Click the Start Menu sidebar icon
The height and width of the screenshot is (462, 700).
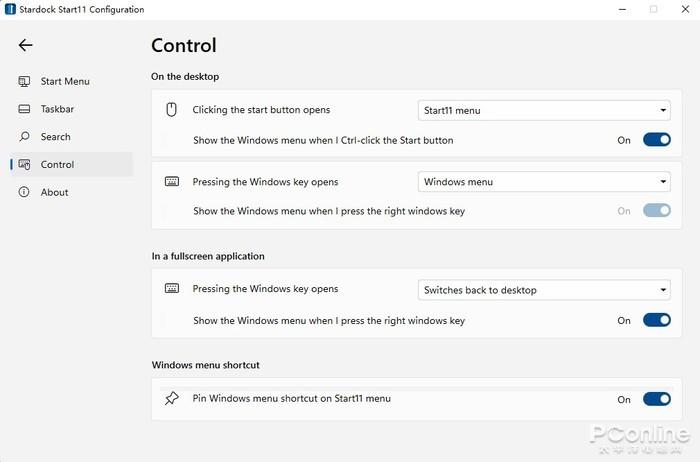point(24,81)
